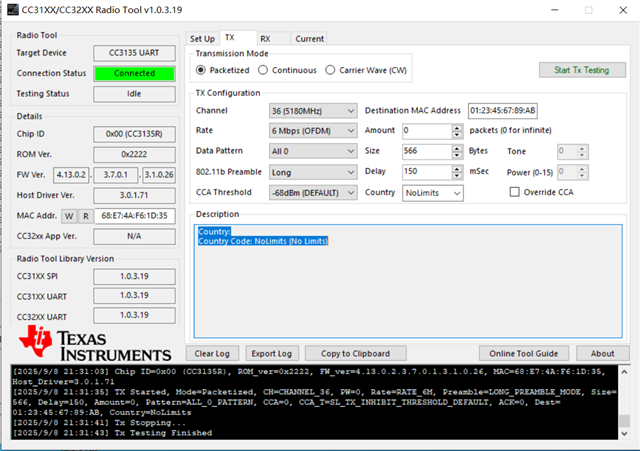Click the Chip ID value 0x00 (CC3135R)
The width and height of the screenshot is (640, 451).
[134, 134]
